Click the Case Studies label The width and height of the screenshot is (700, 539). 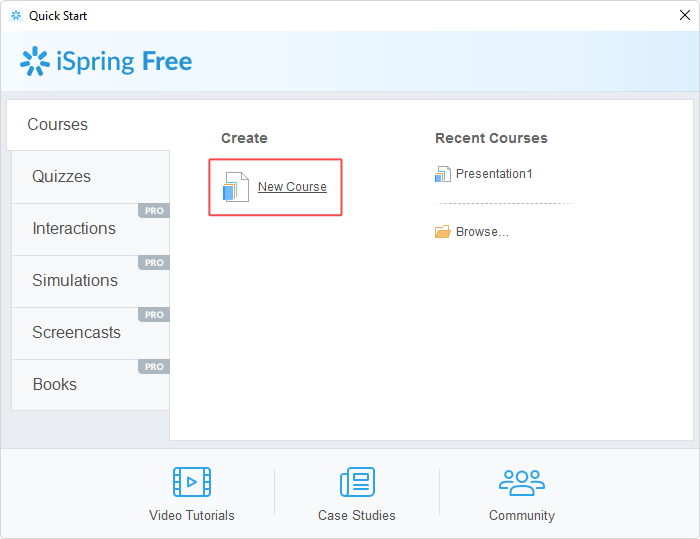(357, 515)
